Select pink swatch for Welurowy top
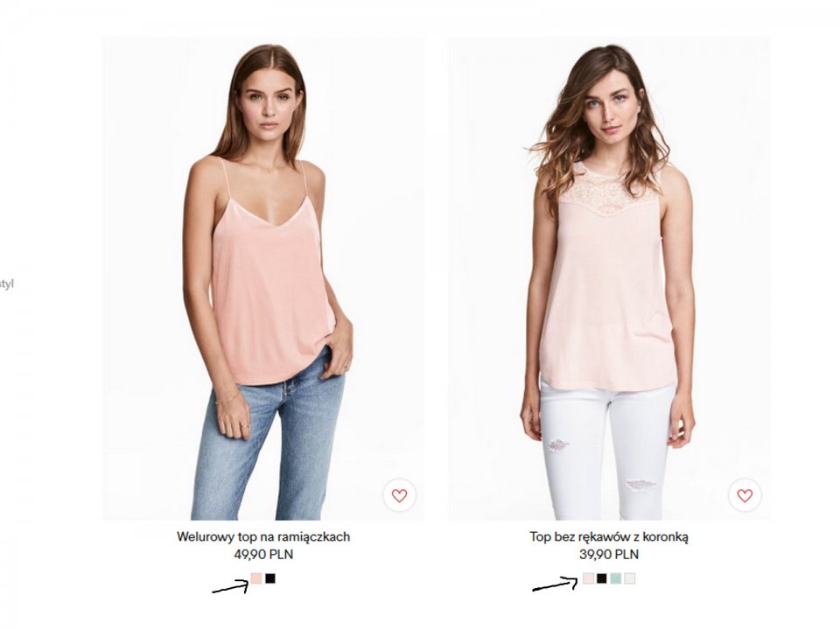 [x=256, y=578]
